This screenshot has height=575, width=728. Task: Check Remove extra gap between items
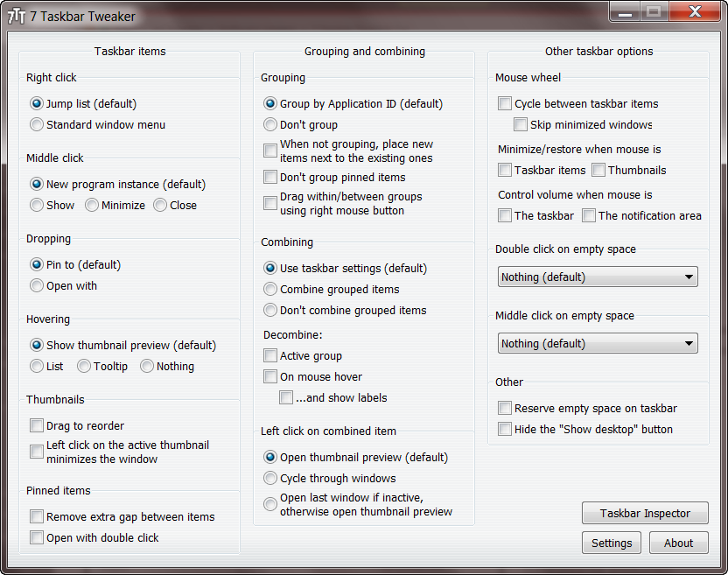click(37, 517)
